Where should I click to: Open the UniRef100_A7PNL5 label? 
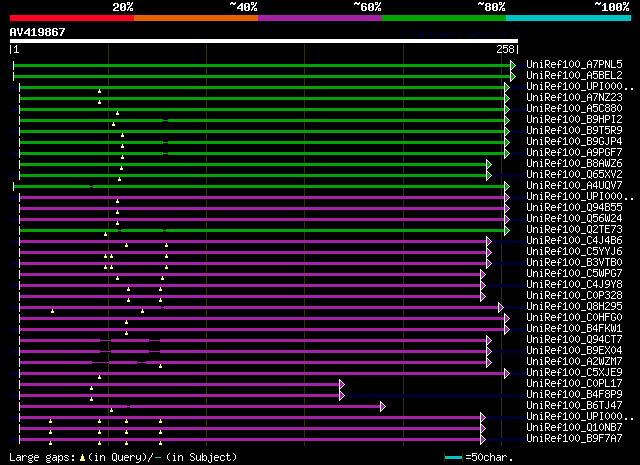coord(574,65)
